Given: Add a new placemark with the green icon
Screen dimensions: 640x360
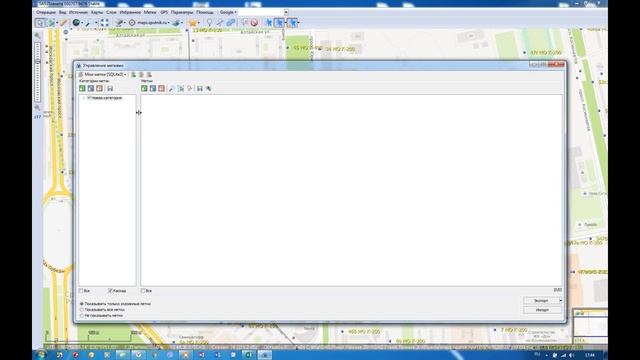Looking at the screenshot, I should point(144,88).
